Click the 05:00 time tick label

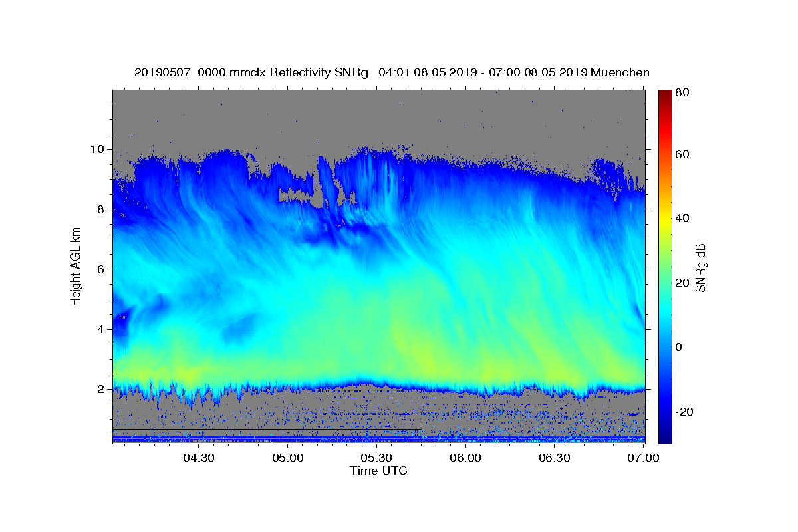(x=287, y=458)
